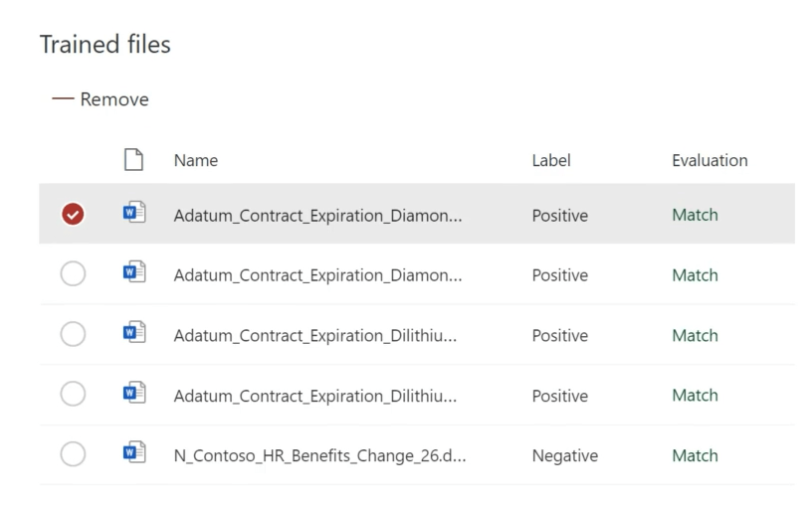Open the Label column header

(551, 160)
